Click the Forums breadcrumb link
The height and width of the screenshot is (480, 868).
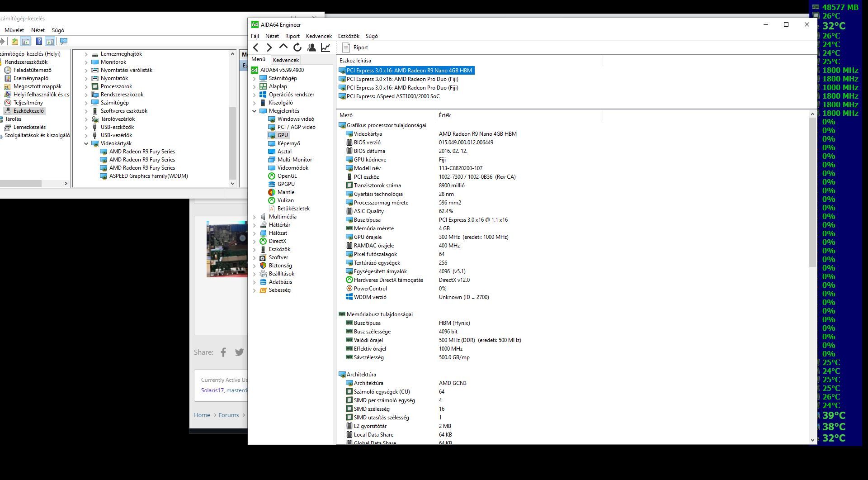pos(229,415)
